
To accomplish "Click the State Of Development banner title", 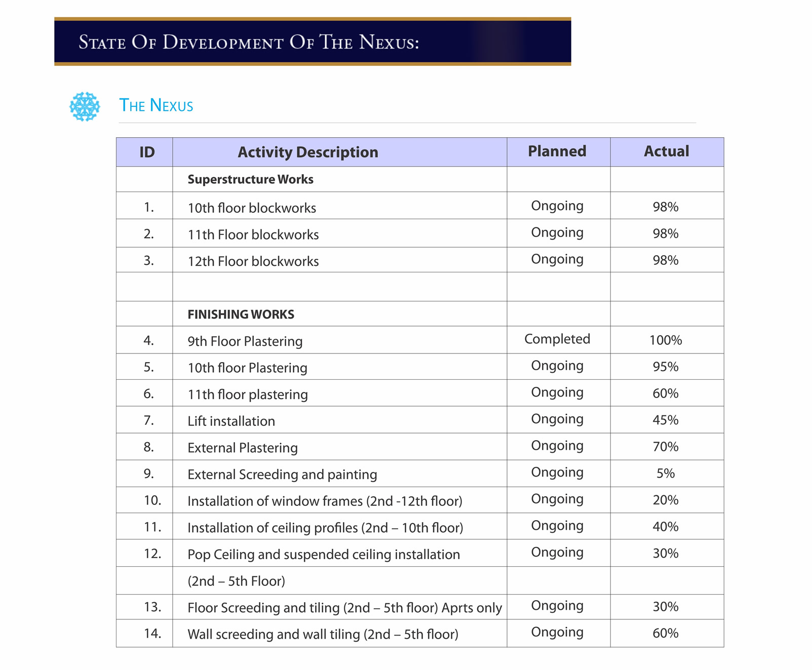I will click(x=249, y=42).
